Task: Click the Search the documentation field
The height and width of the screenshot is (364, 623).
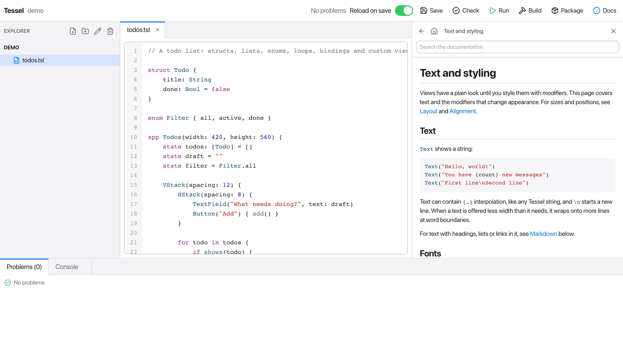Action: coord(517,47)
